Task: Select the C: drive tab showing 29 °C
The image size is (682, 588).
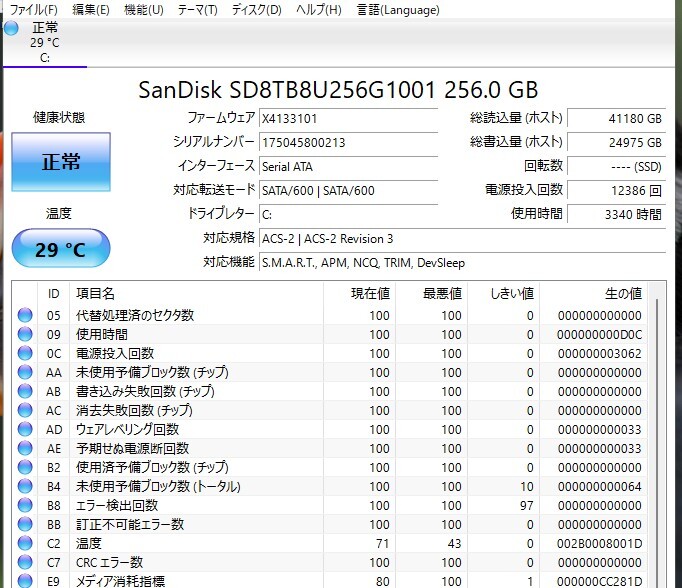Action: tap(45, 43)
